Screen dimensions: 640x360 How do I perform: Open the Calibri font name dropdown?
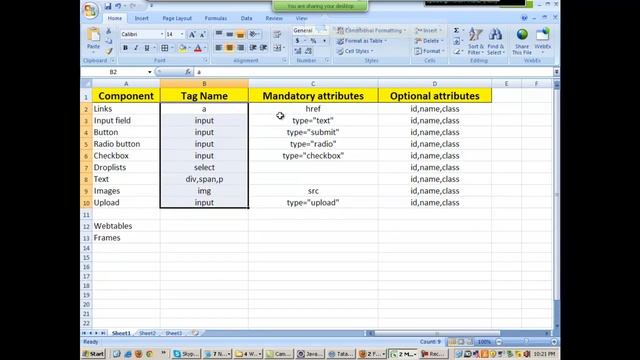pos(162,34)
